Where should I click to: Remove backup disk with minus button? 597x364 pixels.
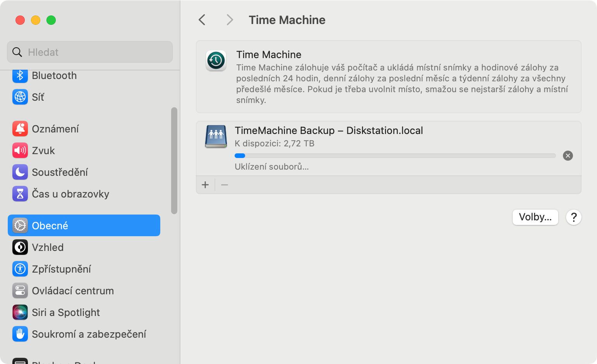click(225, 185)
